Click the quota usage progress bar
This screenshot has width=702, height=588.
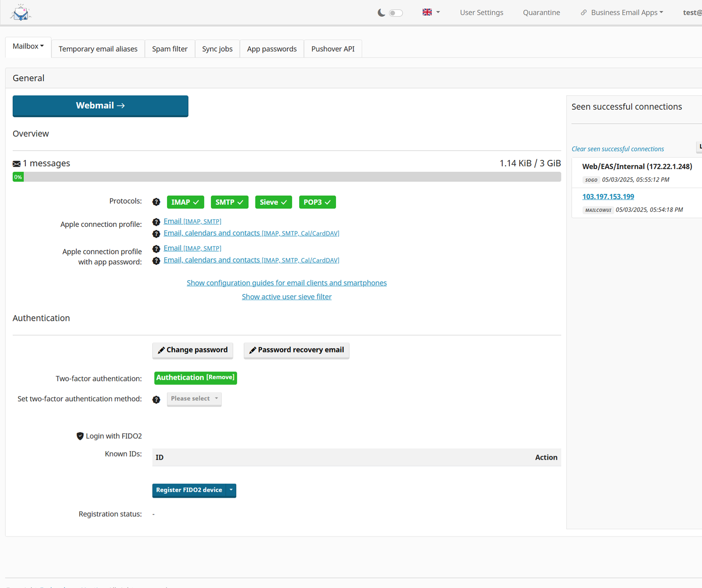(x=287, y=177)
